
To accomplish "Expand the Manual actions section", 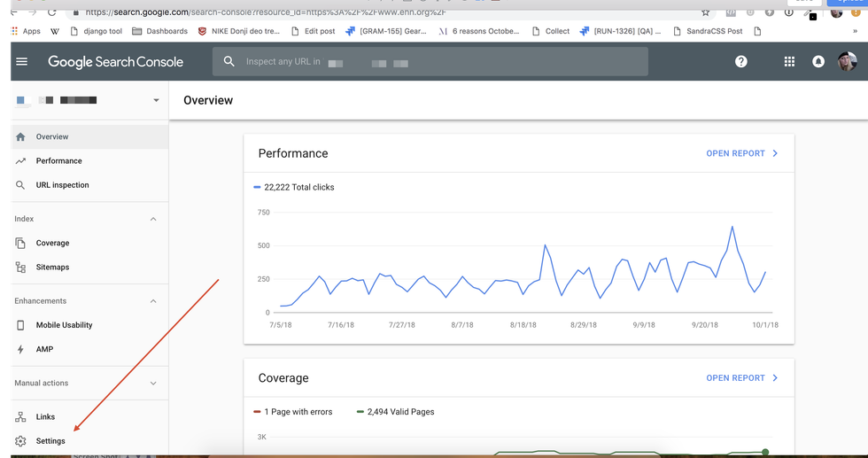I will pos(153,384).
